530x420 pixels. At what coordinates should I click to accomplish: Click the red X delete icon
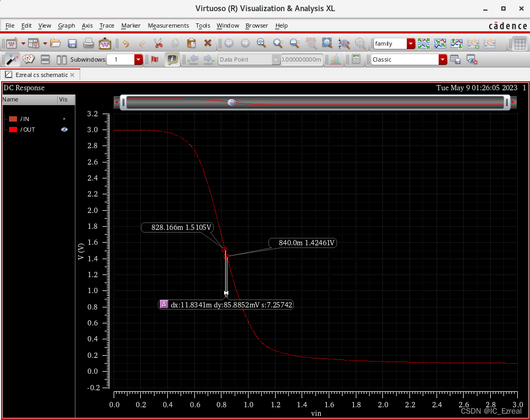208,44
